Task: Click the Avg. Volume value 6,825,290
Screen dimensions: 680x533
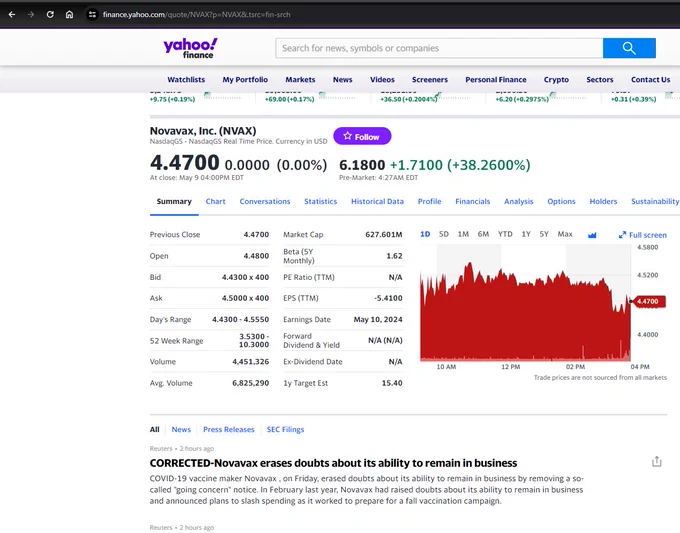Action: click(x=250, y=383)
